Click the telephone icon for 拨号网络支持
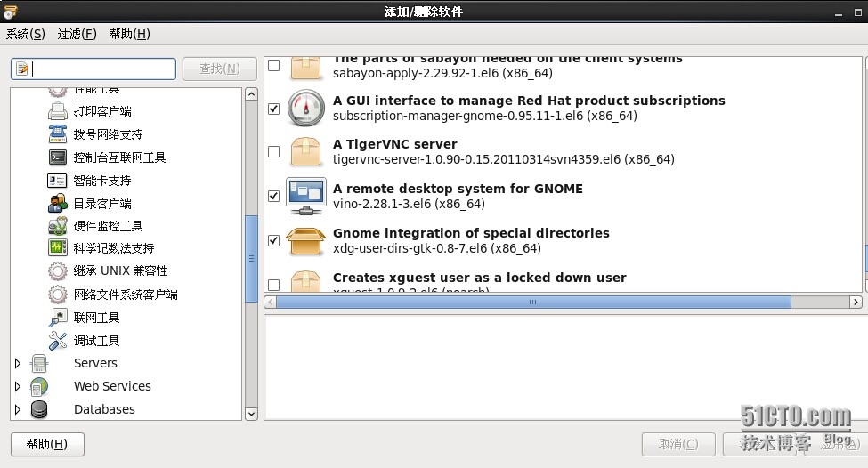 coord(58,134)
